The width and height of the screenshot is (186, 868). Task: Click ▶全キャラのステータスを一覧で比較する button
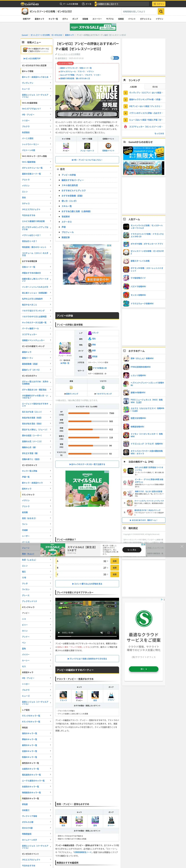[x=87, y=464]
